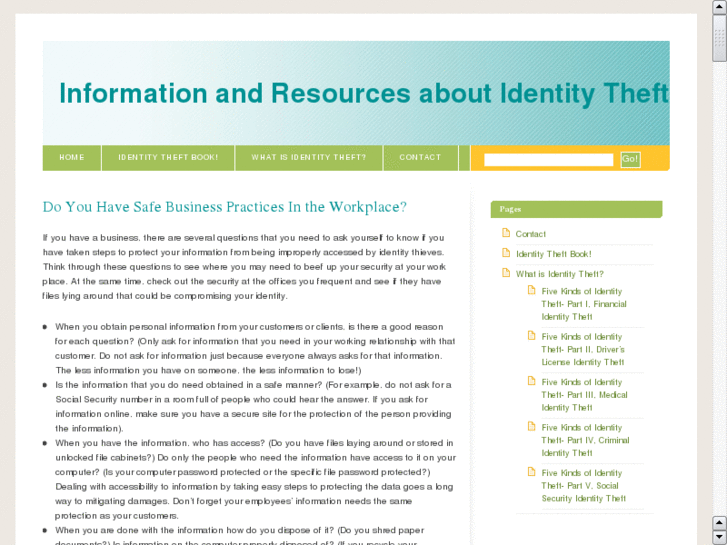
Task: Open the article title Do You Have Safe Business Practices
Action: pyautogui.click(x=224, y=207)
